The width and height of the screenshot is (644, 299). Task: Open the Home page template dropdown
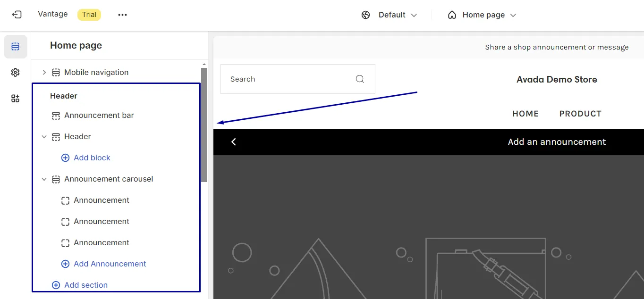coord(482,15)
